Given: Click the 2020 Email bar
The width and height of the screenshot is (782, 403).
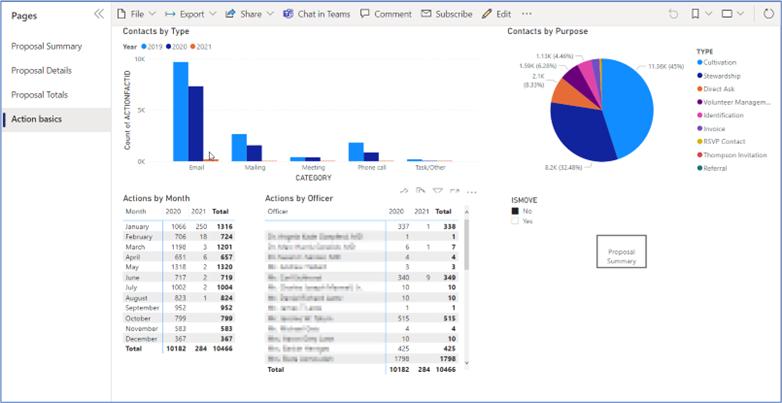Looking at the screenshot, I should [196, 124].
